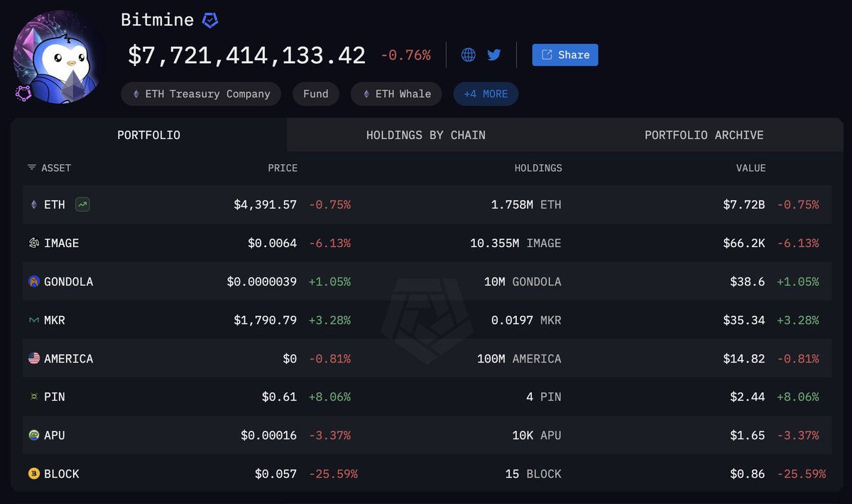Switch to the PORTFOLIO tab
This screenshot has width=852, height=504.
point(149,135)
